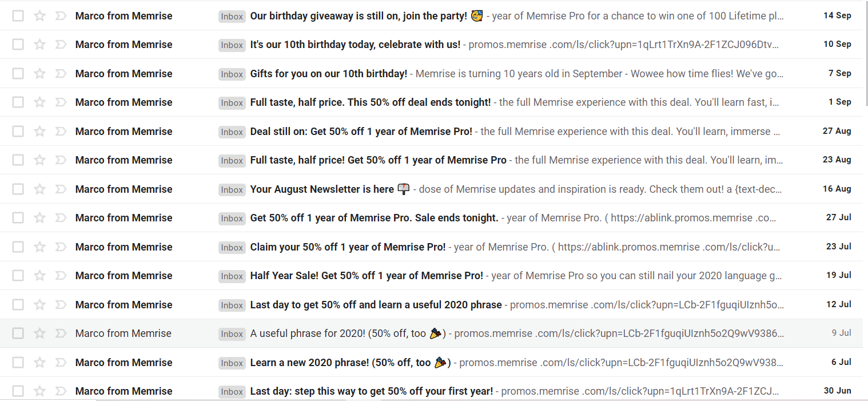Viewport: 868px width, 401px height.
Task: Mark the 27 Aug Deal still on email important
Action: (61, 132)
